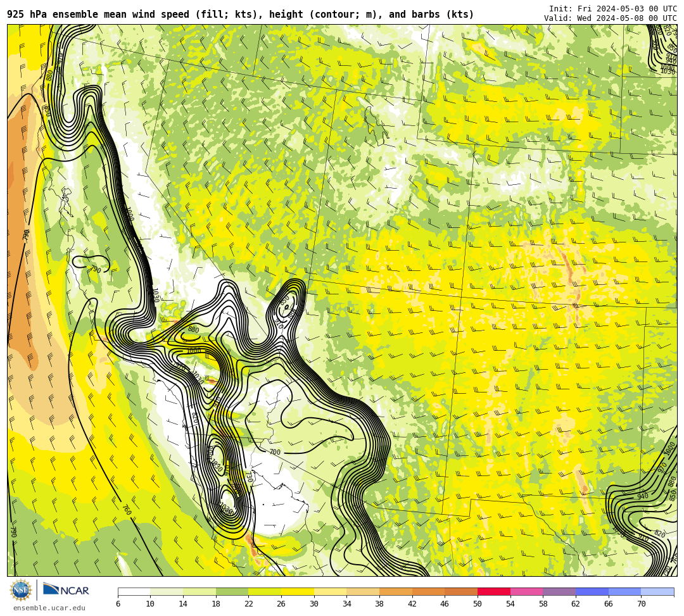Click the orange 42-46 kts colorbar swatch
Viewport: 684px width, 616px height.
pos(428,591)
